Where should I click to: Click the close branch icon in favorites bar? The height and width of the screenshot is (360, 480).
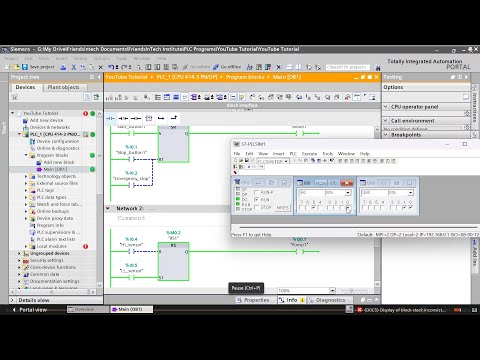click(x=174, y=118)
